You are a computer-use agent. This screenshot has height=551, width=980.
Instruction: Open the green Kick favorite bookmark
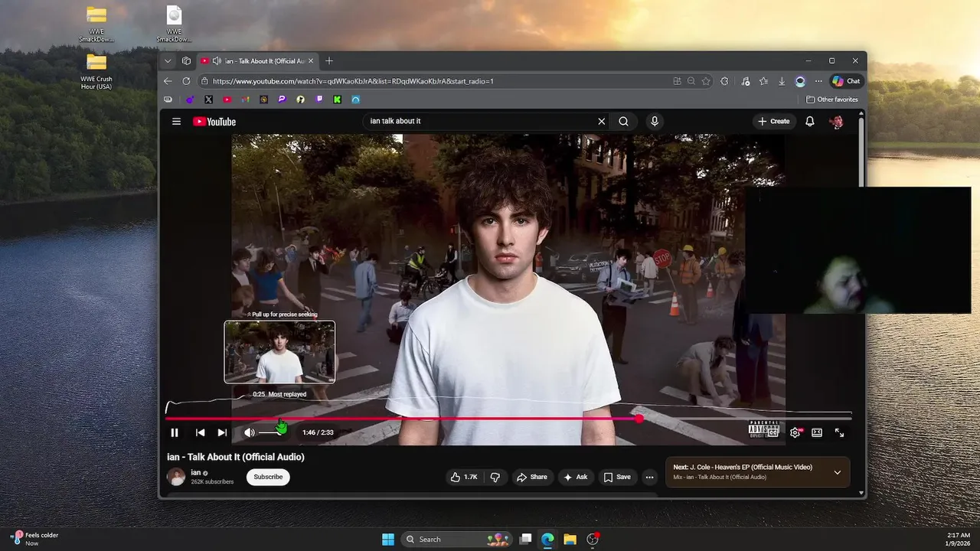tap(338, 99)
